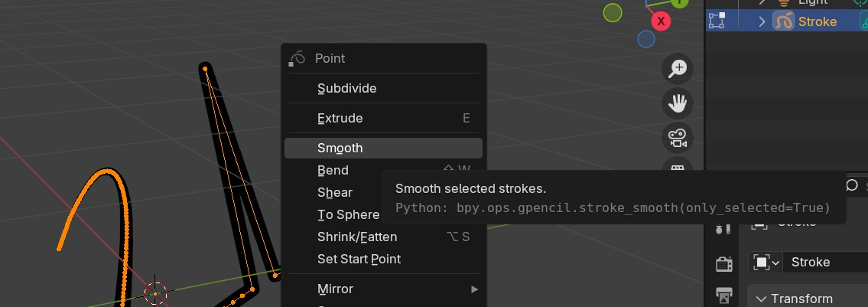Choose Subdivide from the Point menu

(x=347, y=88)
